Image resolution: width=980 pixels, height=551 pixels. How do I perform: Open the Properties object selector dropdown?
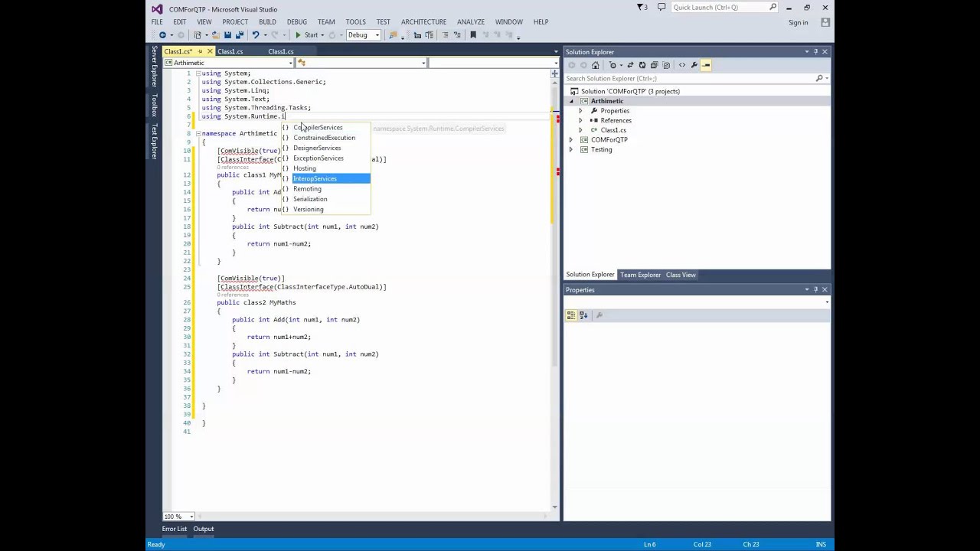827,302
